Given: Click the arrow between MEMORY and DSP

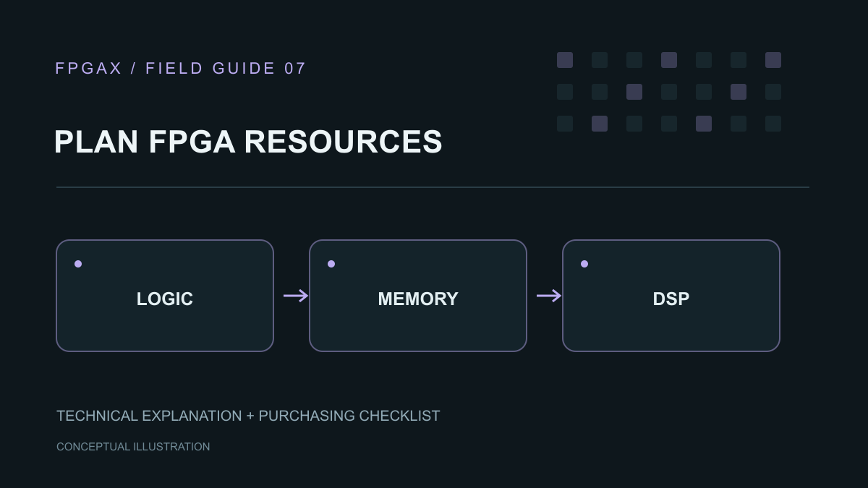Looking at the screenshot, I should pyautogui.click(x=549, y=296).
